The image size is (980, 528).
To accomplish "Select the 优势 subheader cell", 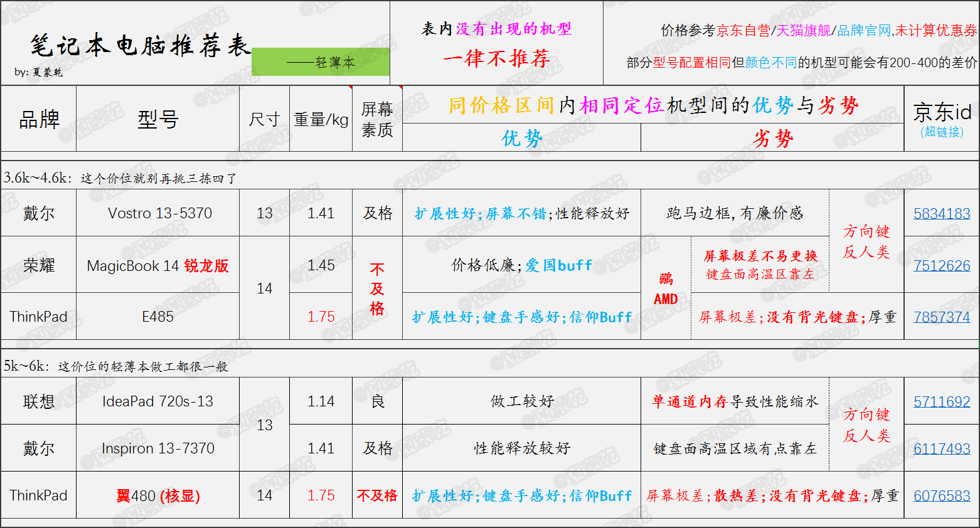I will click(x=521, y=138).
